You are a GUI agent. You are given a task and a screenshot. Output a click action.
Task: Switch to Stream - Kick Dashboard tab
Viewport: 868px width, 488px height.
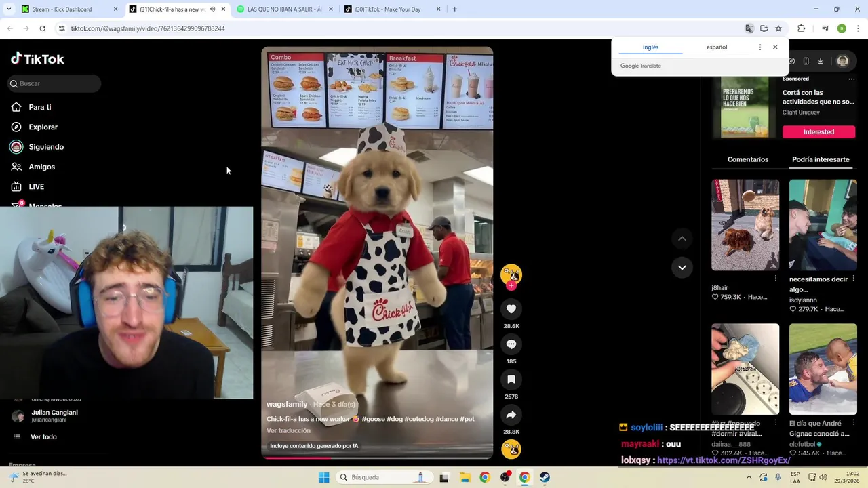[x=70, y=9]
